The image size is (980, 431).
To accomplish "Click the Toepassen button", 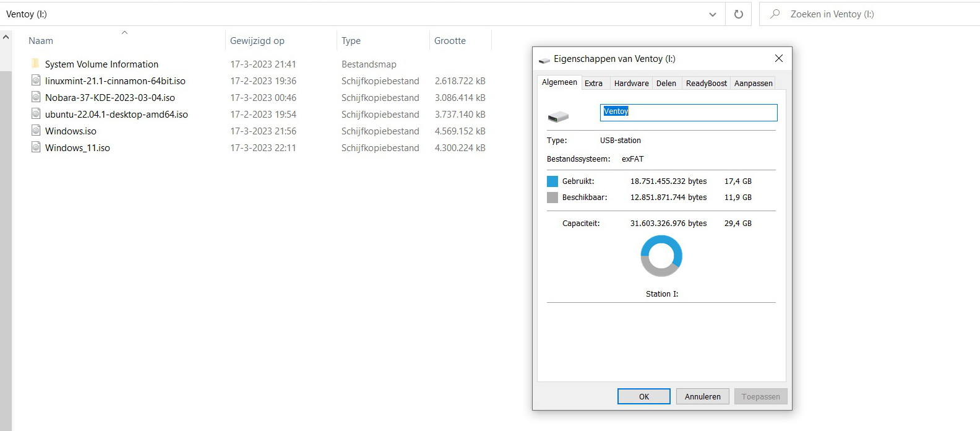I will pyautogui.click(x=761, y=396).
